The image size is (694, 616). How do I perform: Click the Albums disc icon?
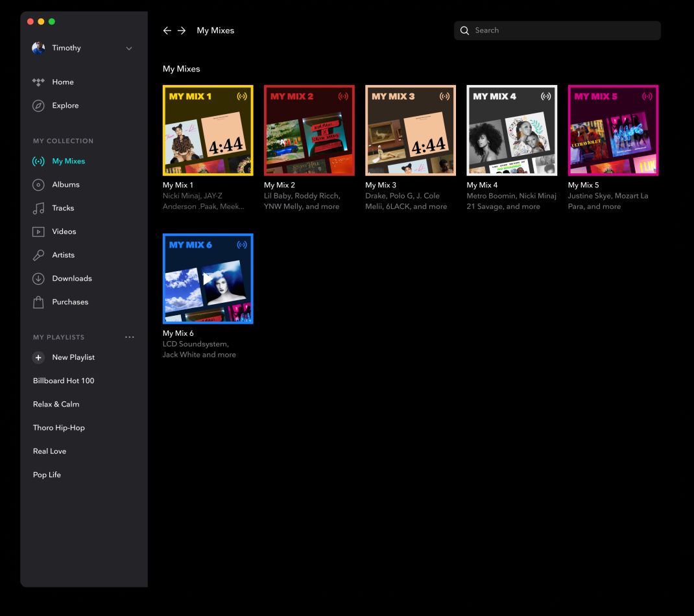(x=38, y=185)
